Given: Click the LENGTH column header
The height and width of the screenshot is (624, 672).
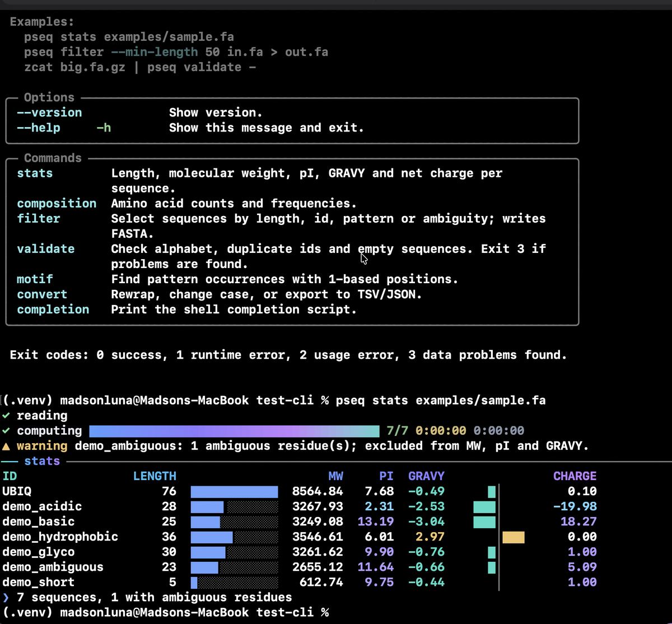Looking at the screenshot, I should tap(155, 476).
